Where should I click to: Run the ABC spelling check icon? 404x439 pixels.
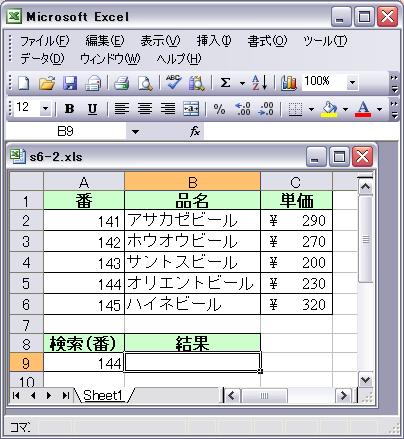pyautogui.click(x=174, y=82)
